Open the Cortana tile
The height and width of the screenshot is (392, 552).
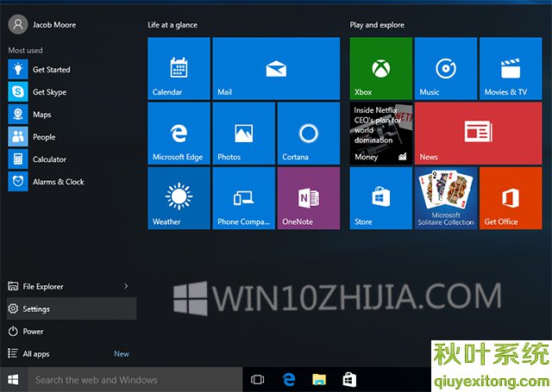coord(309,134)
